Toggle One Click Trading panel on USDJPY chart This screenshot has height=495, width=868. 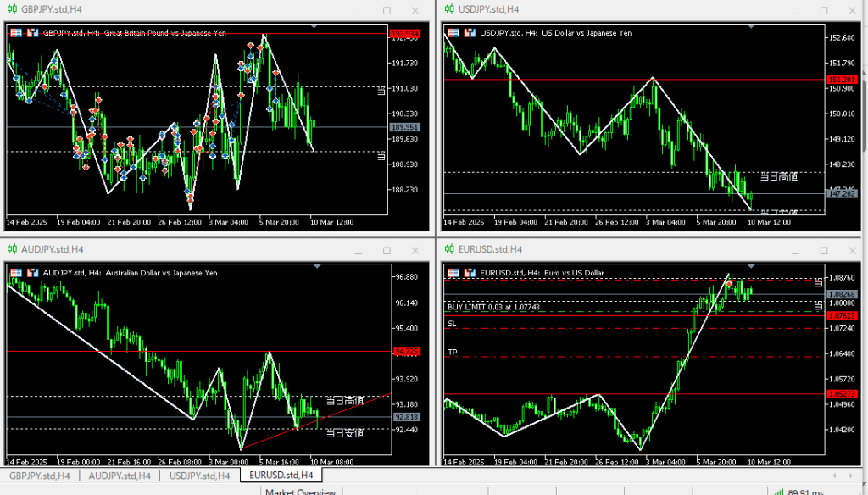[x=453, y=33]
